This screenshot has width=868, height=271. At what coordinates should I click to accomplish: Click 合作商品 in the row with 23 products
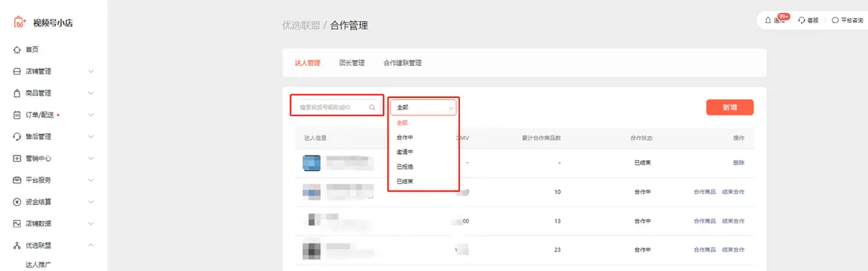(705, 249)
